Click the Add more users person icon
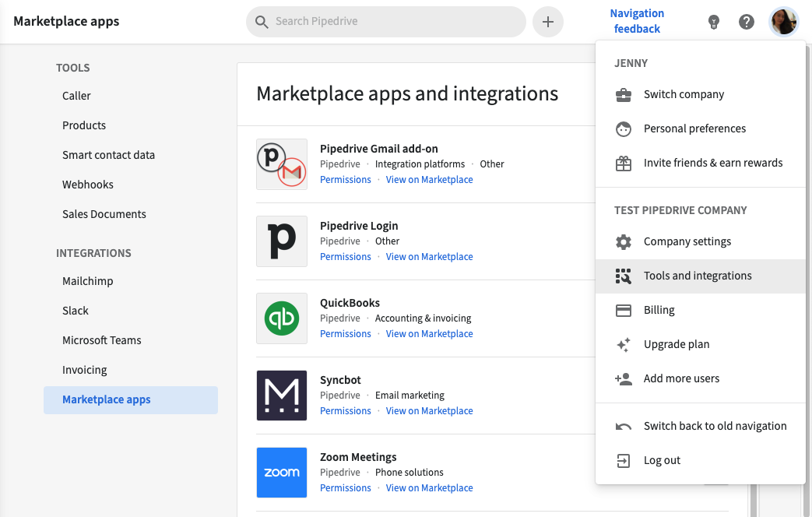The height and width of the screenshot is (517, 812). (624, 378)
